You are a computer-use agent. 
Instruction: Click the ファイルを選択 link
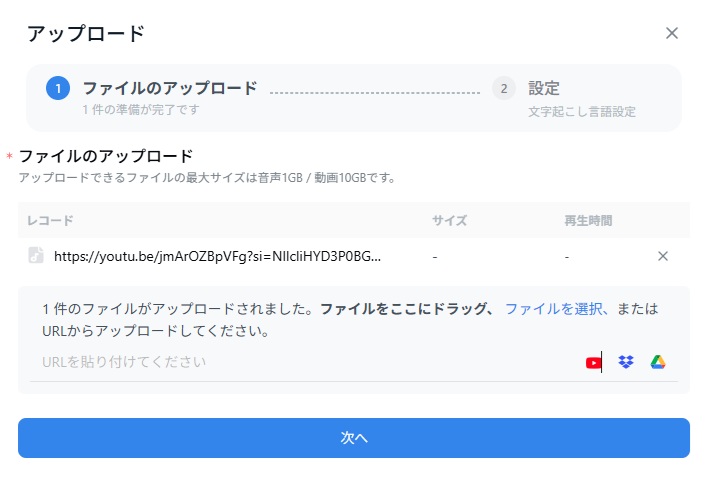click(556, 309)
